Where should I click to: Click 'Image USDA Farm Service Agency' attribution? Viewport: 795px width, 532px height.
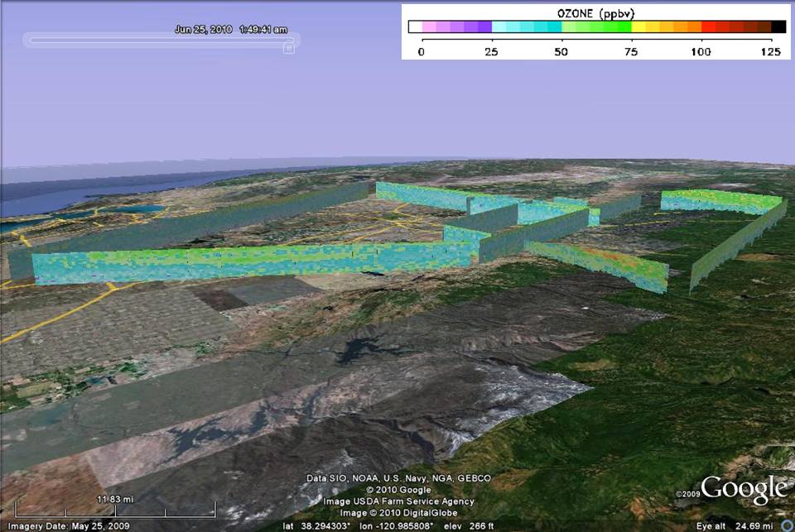pos(398,501)
